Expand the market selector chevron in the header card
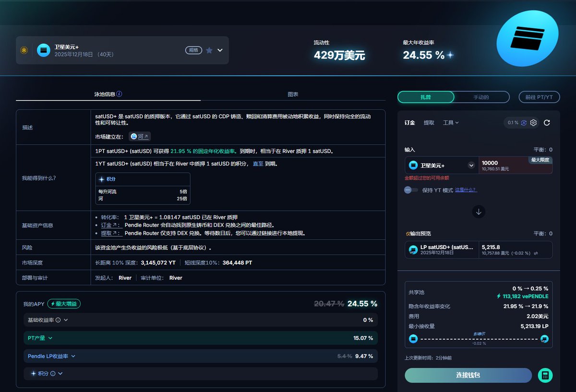This screenshot has height=392, width=576. 220,50
